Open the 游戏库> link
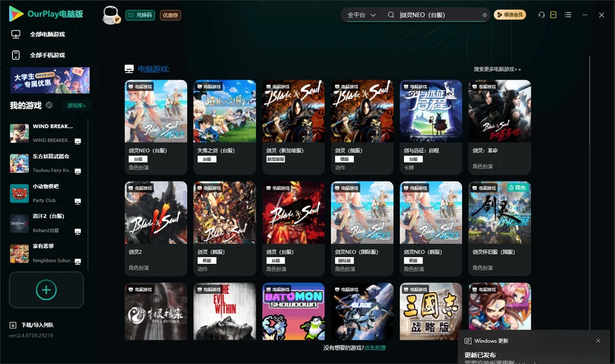The image size is (615, 364). point(76,106)
